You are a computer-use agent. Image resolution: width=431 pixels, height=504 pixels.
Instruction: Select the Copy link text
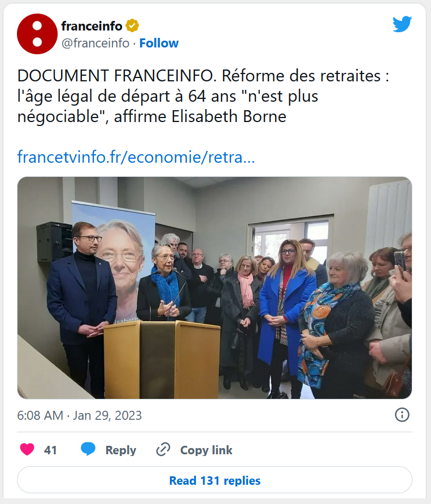(206, 450)
